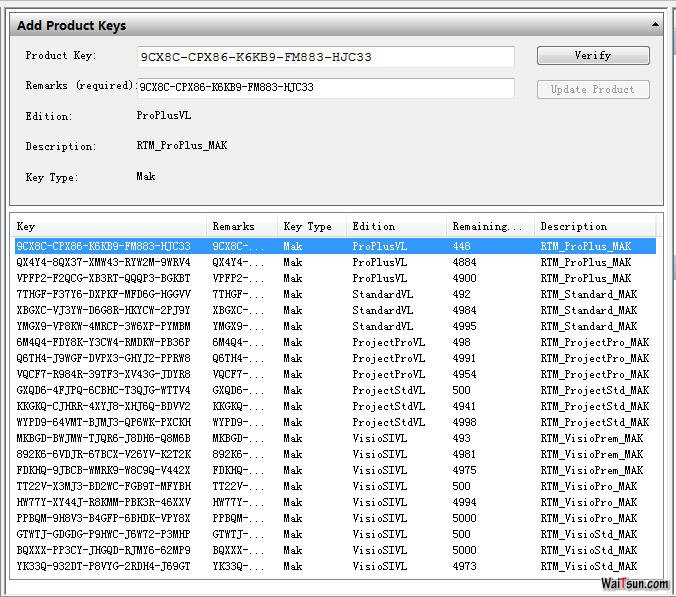Click the Remarks text field
676x597 pixels.
tap(325, 88)
